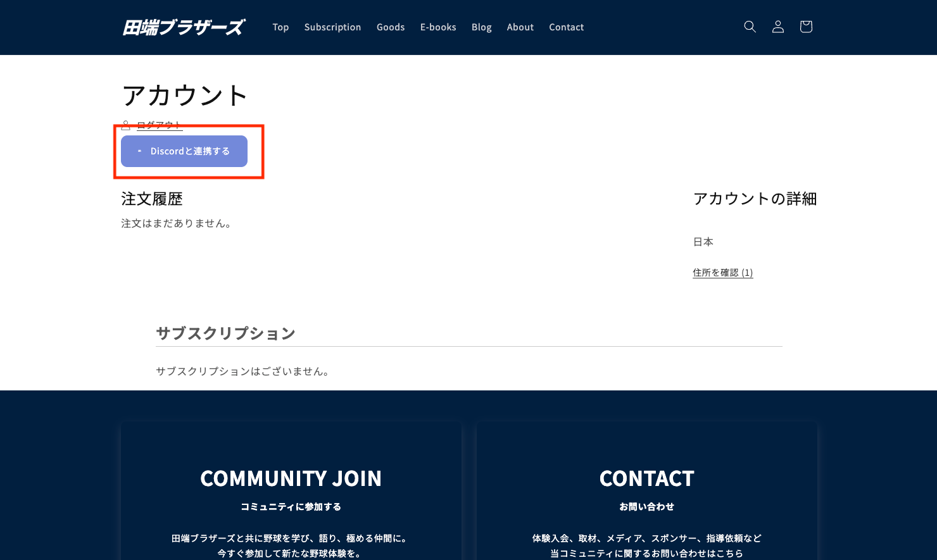Open the shopping cart icon
Viewport: 937px width, 560px height.
[805, 27]
